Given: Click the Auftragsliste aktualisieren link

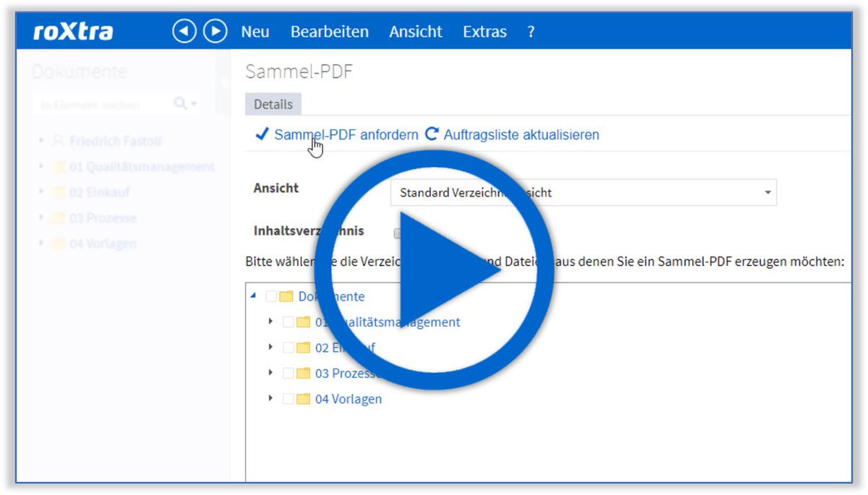Looking at the screenshot, I should [522, 134].
